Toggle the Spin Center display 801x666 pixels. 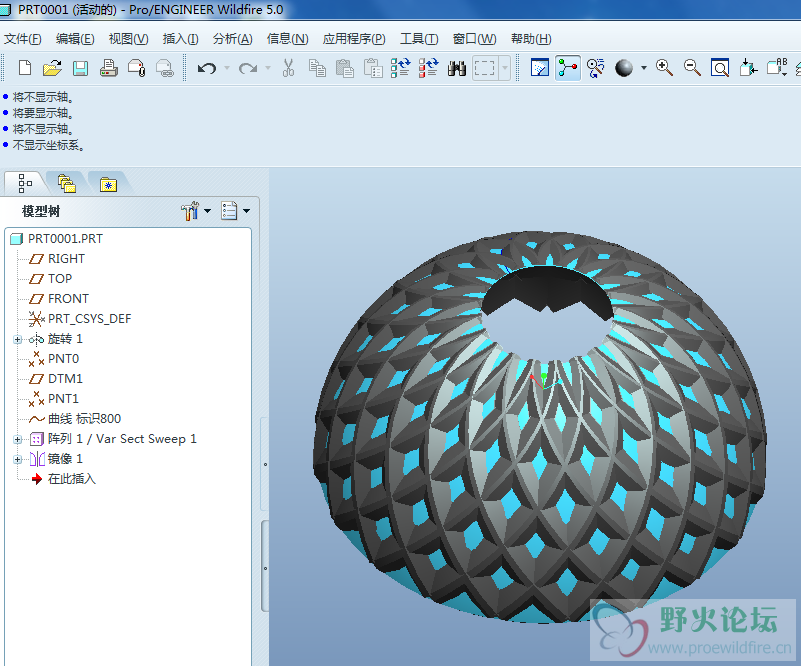568,68
